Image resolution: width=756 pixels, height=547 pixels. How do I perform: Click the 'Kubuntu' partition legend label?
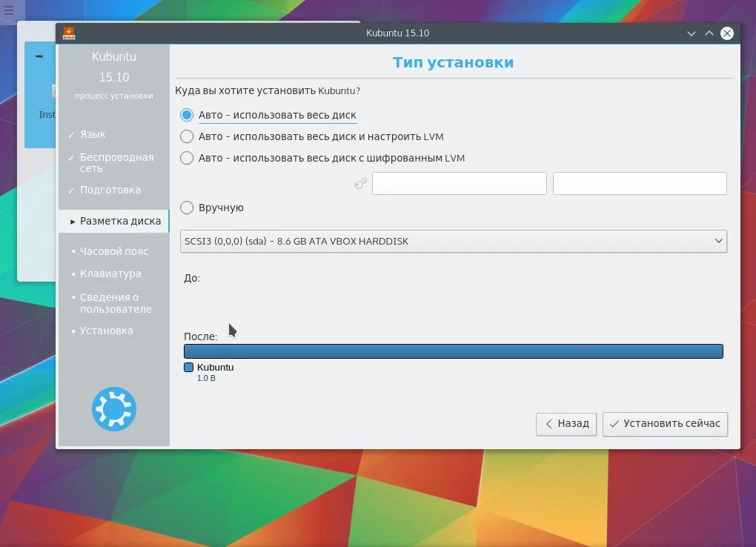(x=215, y=368)
